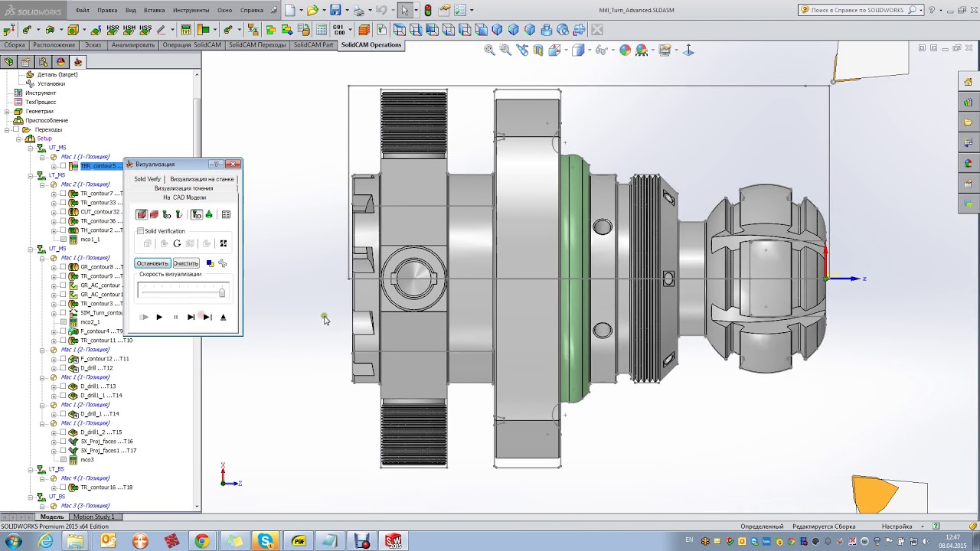Click the Rebuild traffic light icon
The image size is (980, 551).
pos(427,10)
